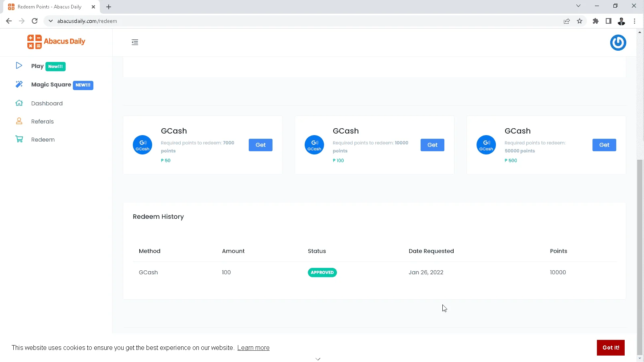
Task: Click the ₱ 100 price text
Action: tap(339, 160)
